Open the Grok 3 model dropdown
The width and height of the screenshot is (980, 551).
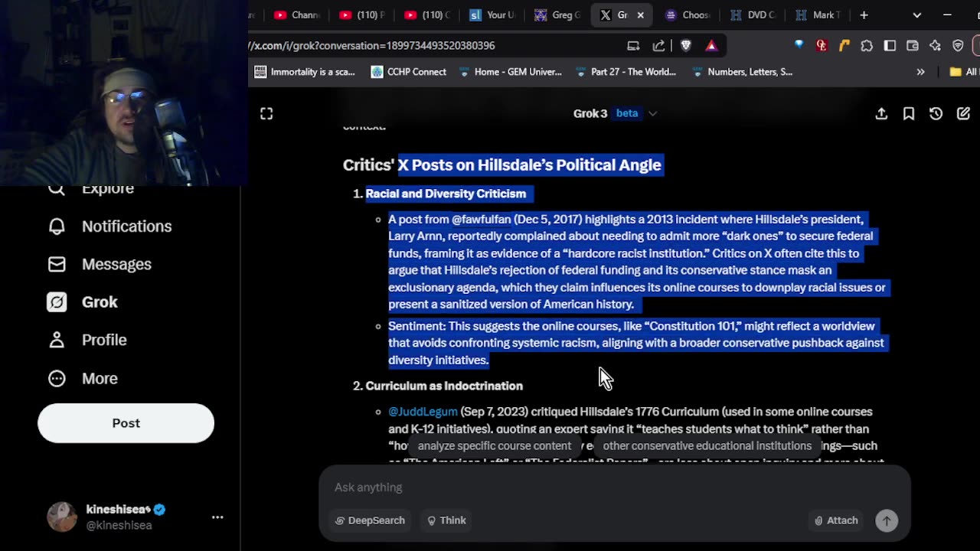click(616, 113)
